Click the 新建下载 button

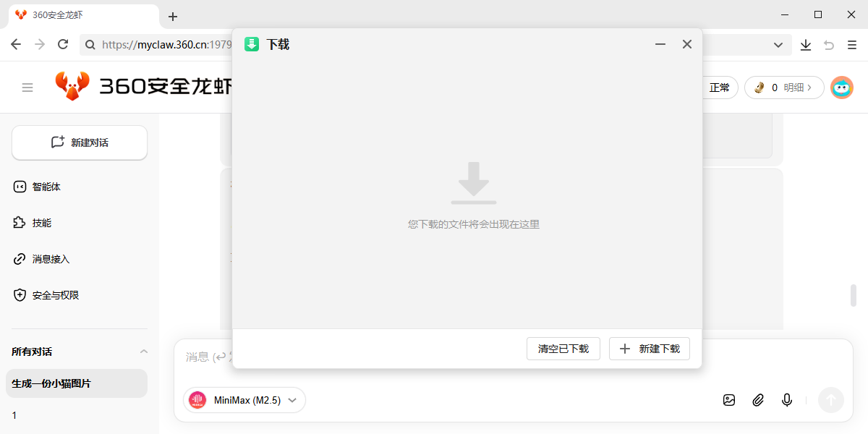point(650,349)
